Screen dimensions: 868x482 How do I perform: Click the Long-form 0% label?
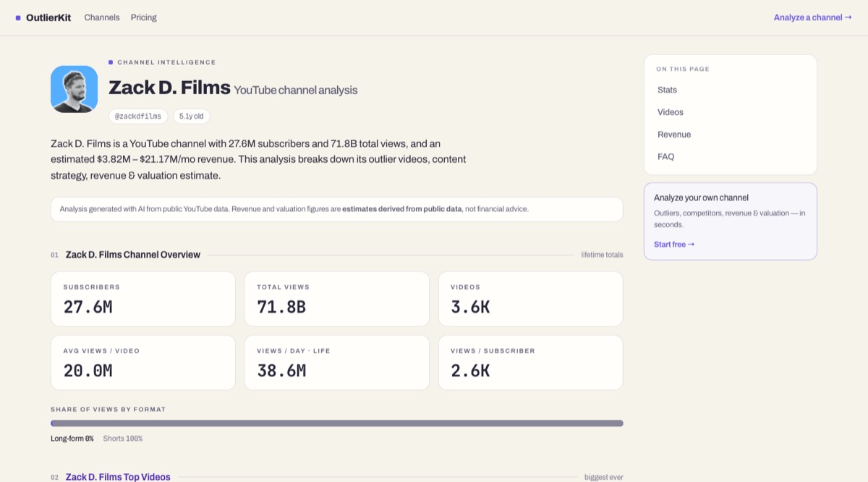tap(72, 439)
